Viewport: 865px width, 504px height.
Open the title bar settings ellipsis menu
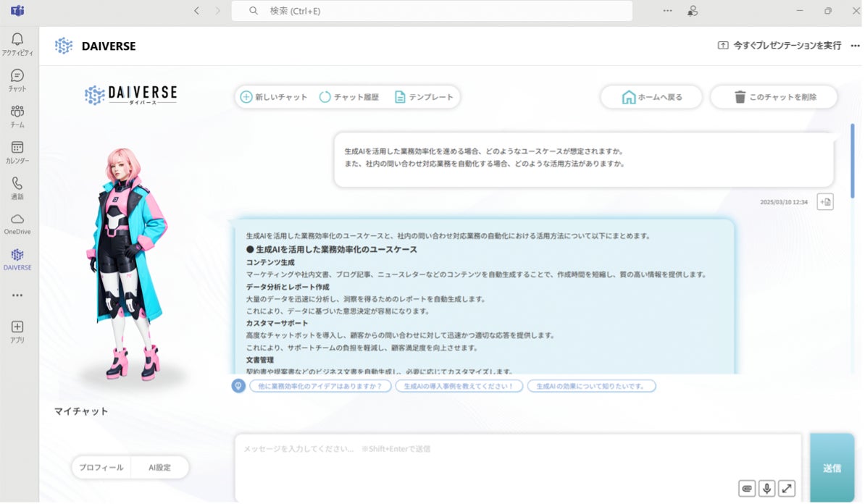pos(667,10)
